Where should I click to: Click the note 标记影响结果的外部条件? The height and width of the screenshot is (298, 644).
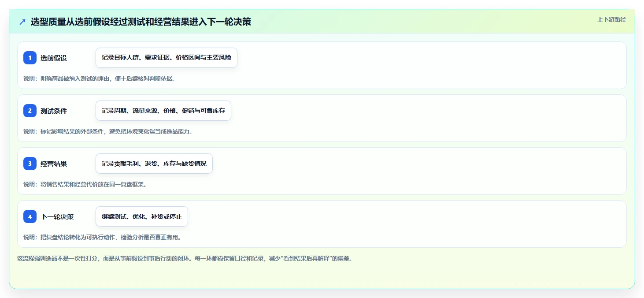(x=108, y=131)
